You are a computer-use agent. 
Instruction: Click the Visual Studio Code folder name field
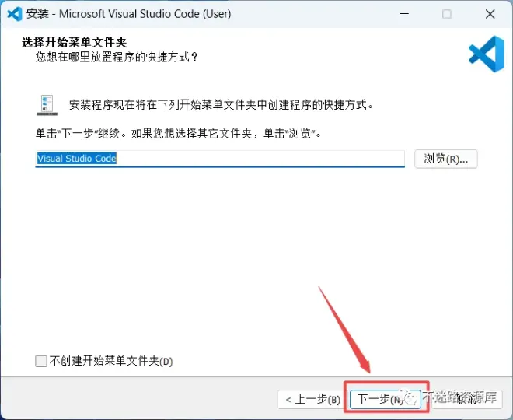(x=220, y=159)
